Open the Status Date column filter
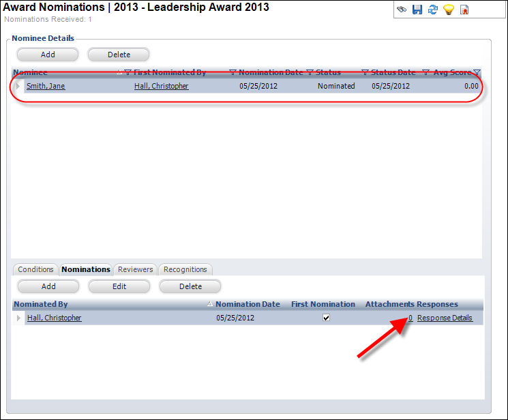Viewport: 508px width, 420px height. [425, 72]
